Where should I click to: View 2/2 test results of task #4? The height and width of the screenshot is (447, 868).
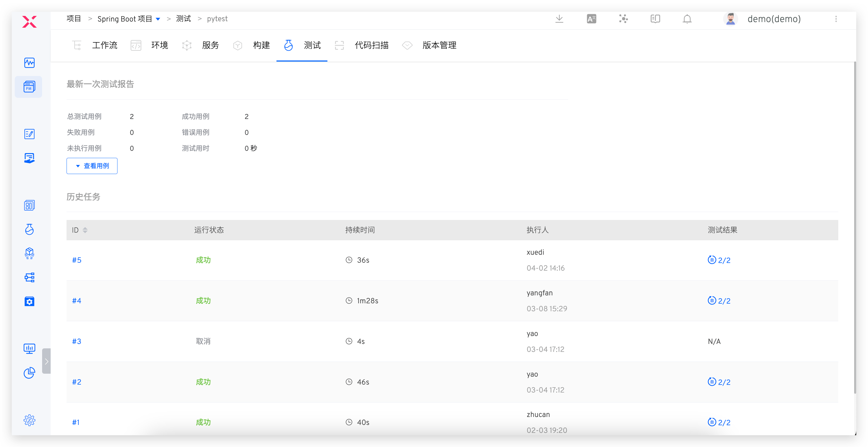point(719,301)
